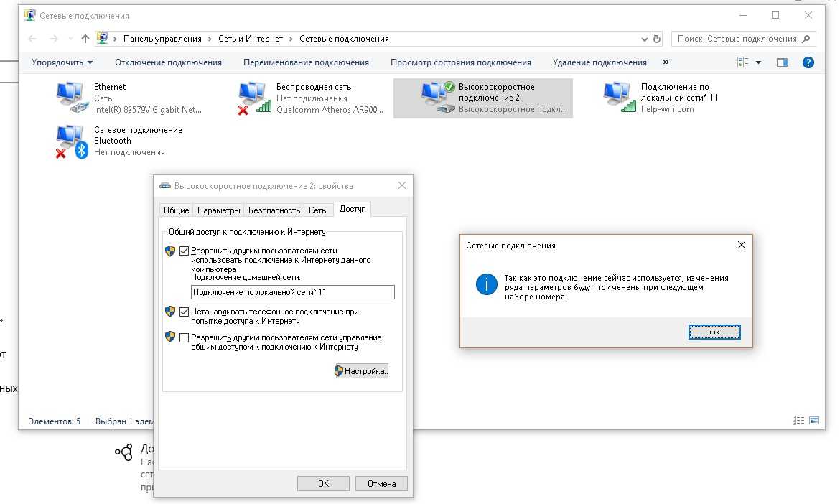Go back with the navigation arrow

pos(32,39)
